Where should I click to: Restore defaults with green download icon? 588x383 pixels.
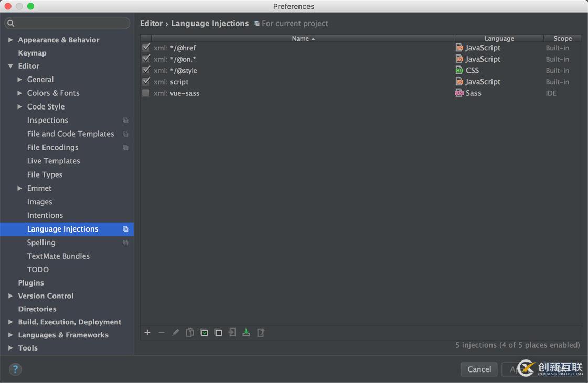pos(246,332)
